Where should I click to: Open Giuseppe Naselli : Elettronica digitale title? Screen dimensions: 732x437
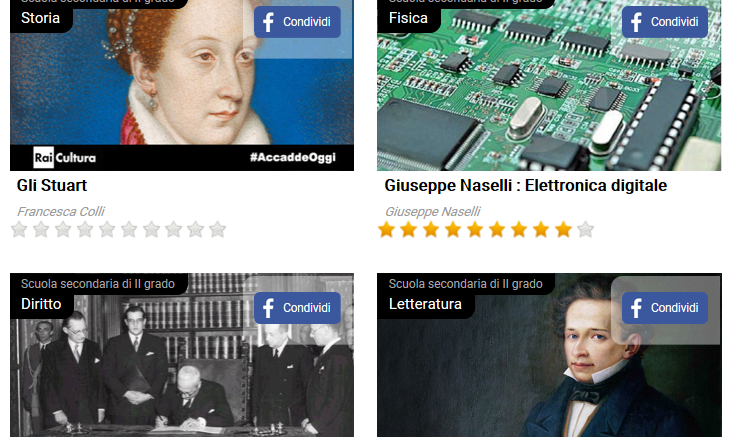coord(526,185)
